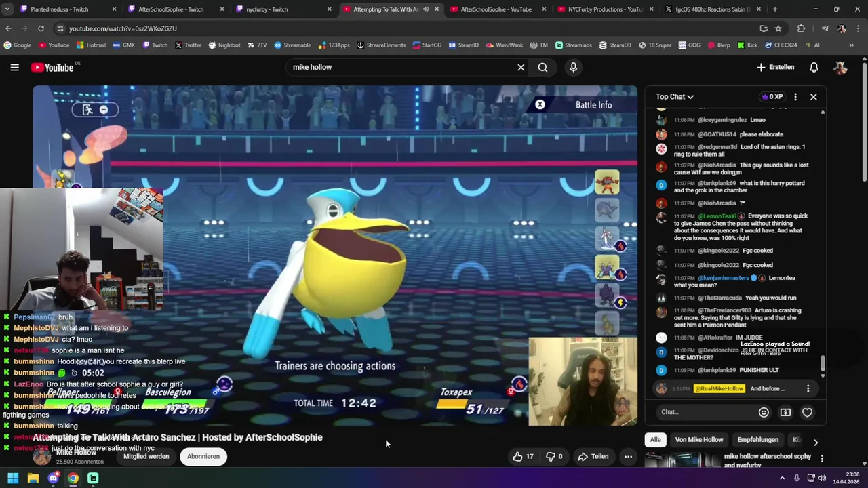The height and width of the screenshot is (488, 868).
Task: Open Nightbot bookmark
Action: pyautogui.click(x=224, y=45)
